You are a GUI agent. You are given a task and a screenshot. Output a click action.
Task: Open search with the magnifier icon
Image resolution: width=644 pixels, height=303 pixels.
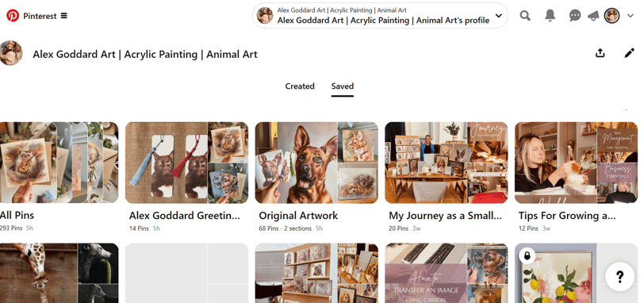(525, 16)
